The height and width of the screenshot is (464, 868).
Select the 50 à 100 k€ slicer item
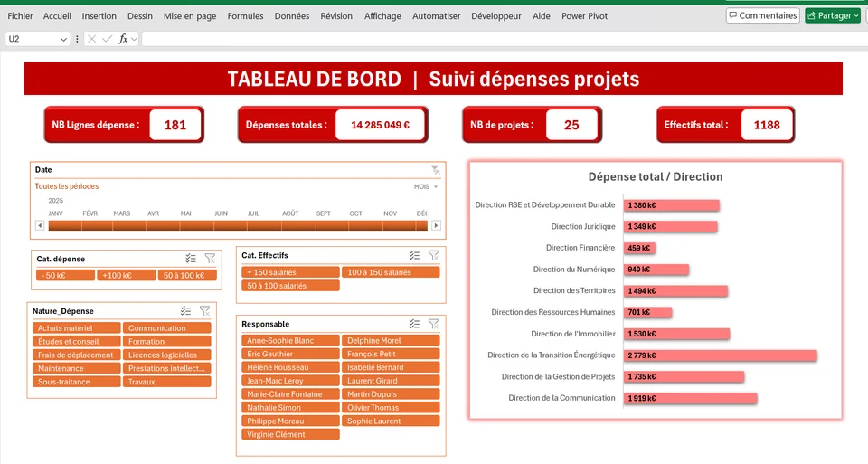pyautogui.click(x=187, y=275)
